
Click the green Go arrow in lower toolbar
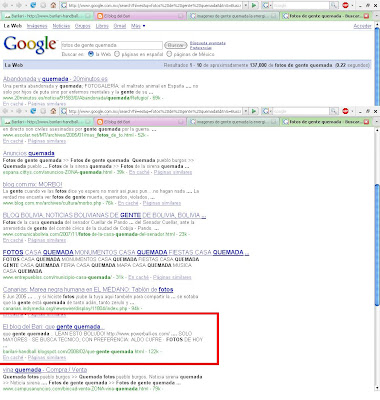pos(254,111)
